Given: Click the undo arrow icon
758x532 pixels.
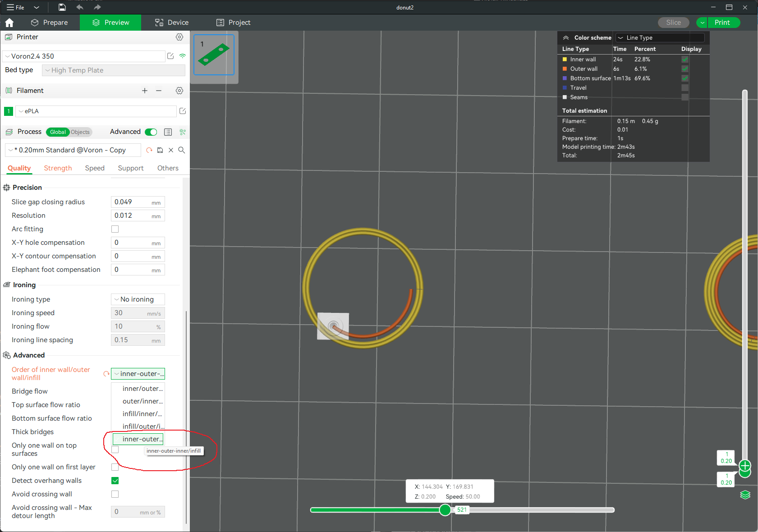Looking at the screenshot, I should 80,7.
